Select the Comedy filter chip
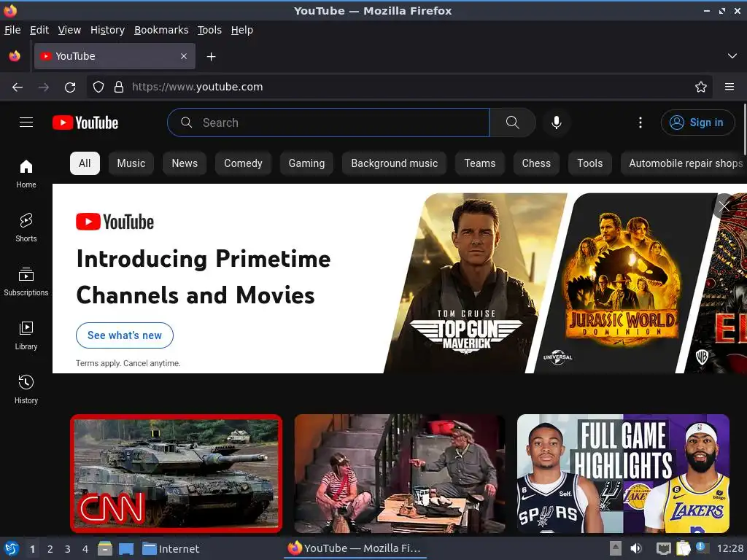This screenshot has height=560, width=747. point(243,163)
